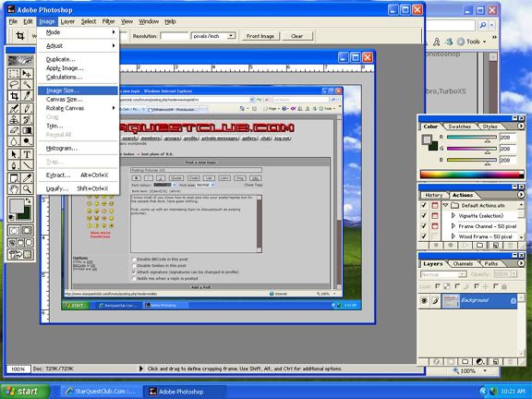Switch to StarQuestClub.Com taskbar button
This screenshot has width=532, height=399.
[x=101, y=392]
